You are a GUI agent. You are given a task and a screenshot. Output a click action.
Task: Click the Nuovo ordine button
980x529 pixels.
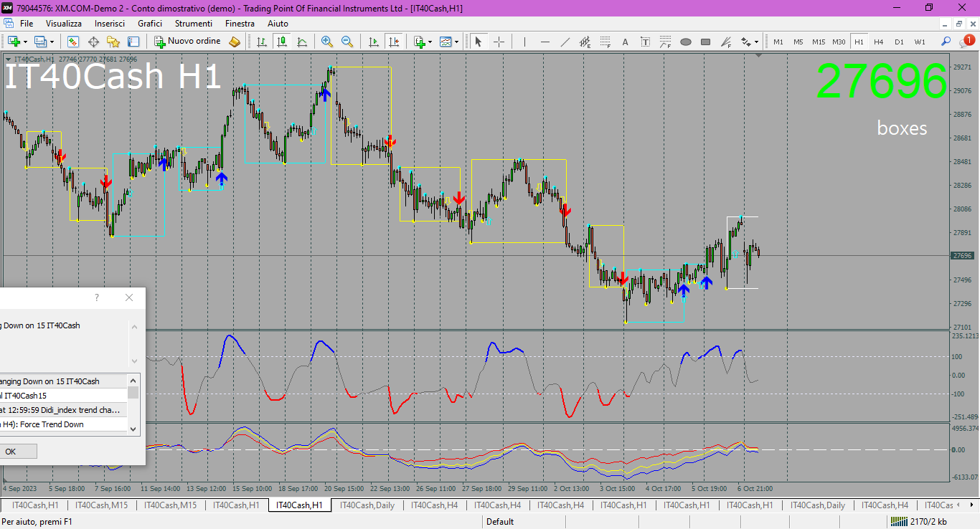click(x=187, y=42)
